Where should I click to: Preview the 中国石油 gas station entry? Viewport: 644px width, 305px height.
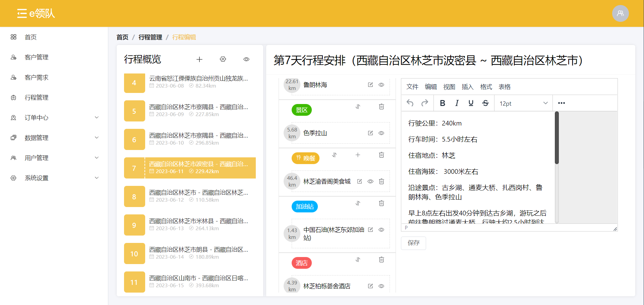[x=382, y=230]
